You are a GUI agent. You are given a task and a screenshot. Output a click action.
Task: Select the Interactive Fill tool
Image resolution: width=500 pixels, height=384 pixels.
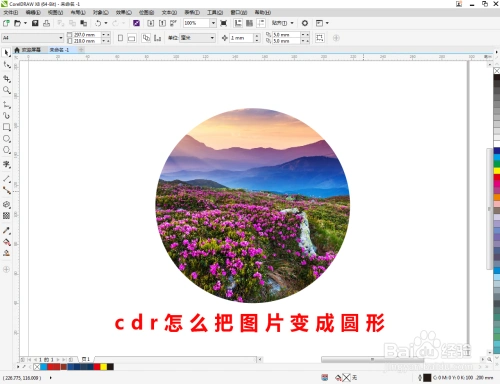coord(6,242)
